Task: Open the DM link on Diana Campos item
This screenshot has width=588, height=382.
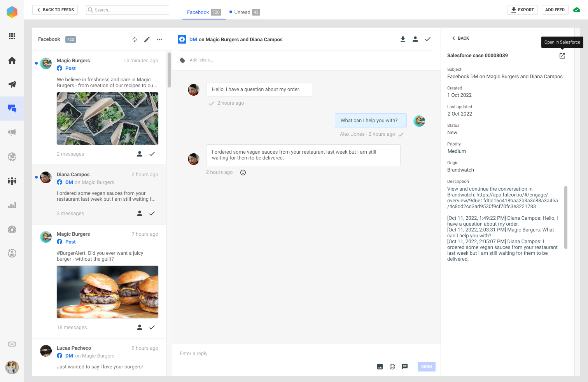Action: point(69,182)
